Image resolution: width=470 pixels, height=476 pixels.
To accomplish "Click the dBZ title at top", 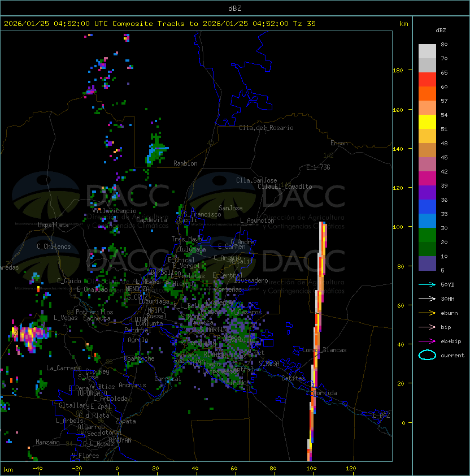I will click(235, 8).
